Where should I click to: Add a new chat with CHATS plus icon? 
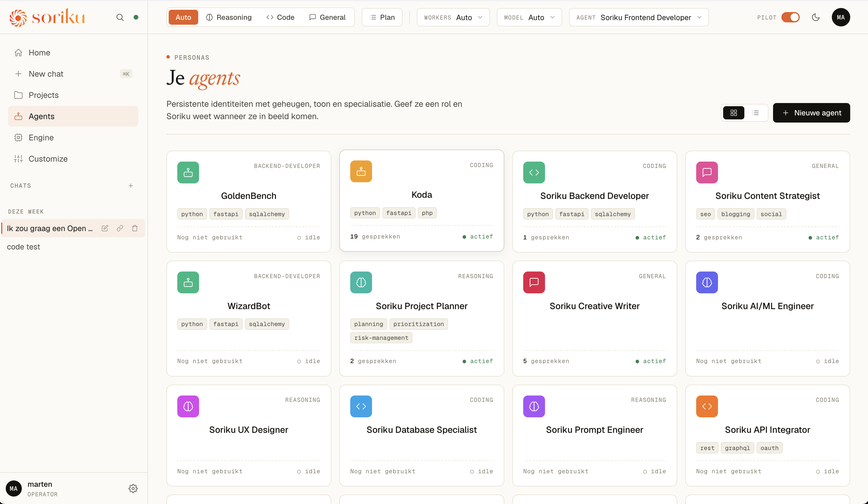click(131, 186)
